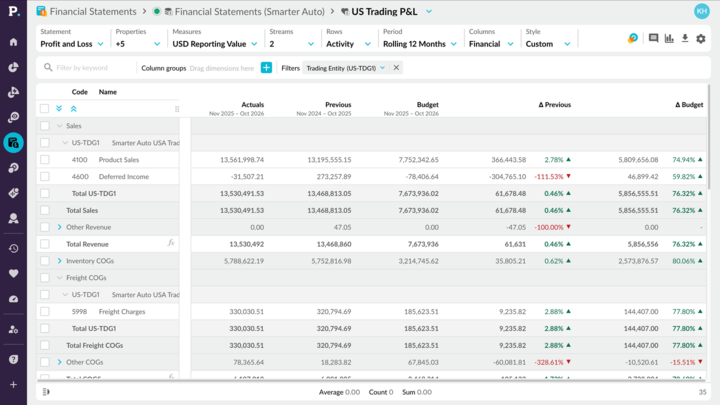This screenshot has width=720, height=405.
Task: Tick the select-all checkbox in header row
Action: 45,109
